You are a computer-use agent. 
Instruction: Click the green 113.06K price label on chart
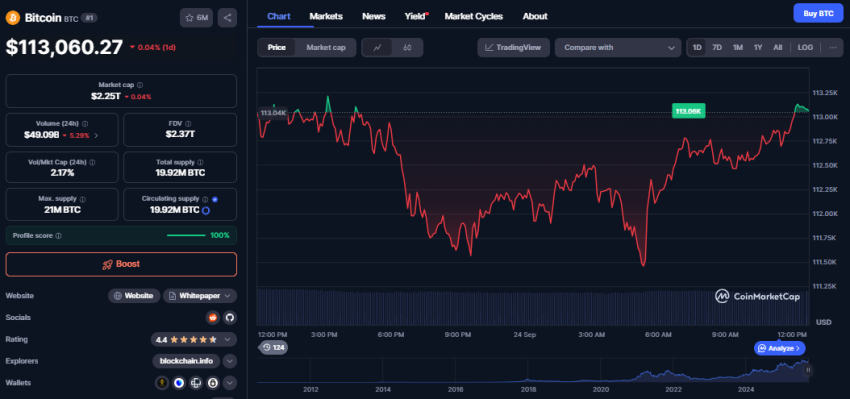point(688,111)
